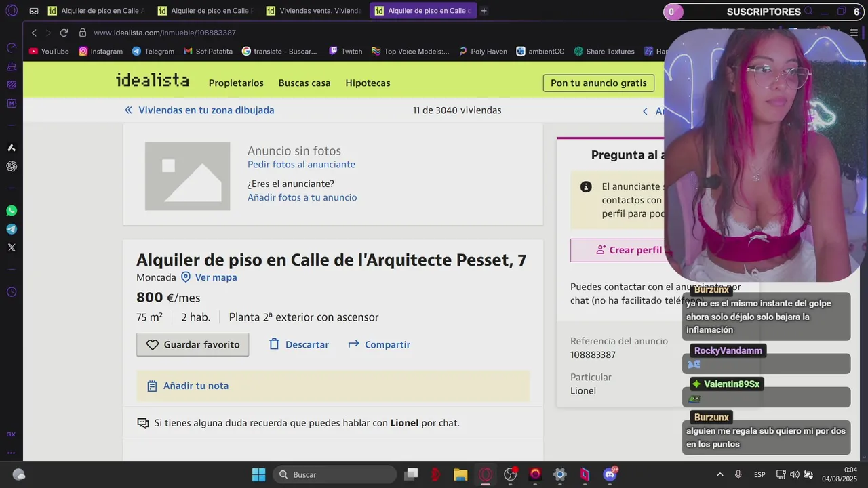Open Instagram bookmark
868x488 pixels.
click(100, 51)
